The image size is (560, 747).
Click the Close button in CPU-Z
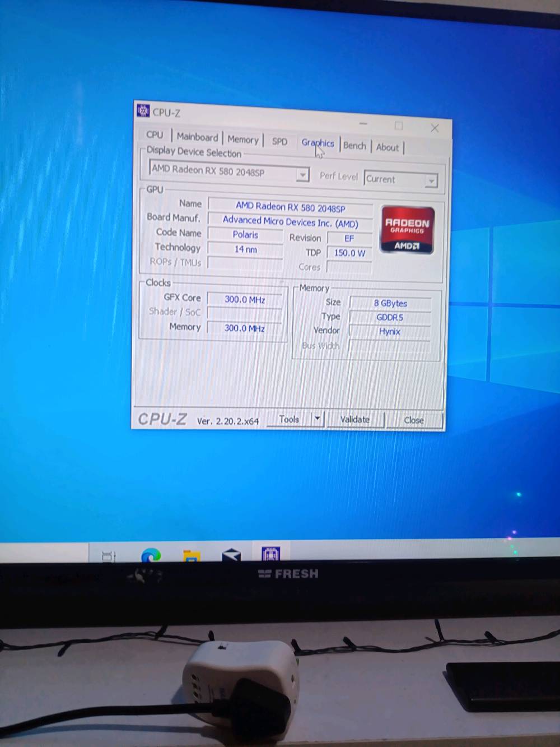(414, 420)
